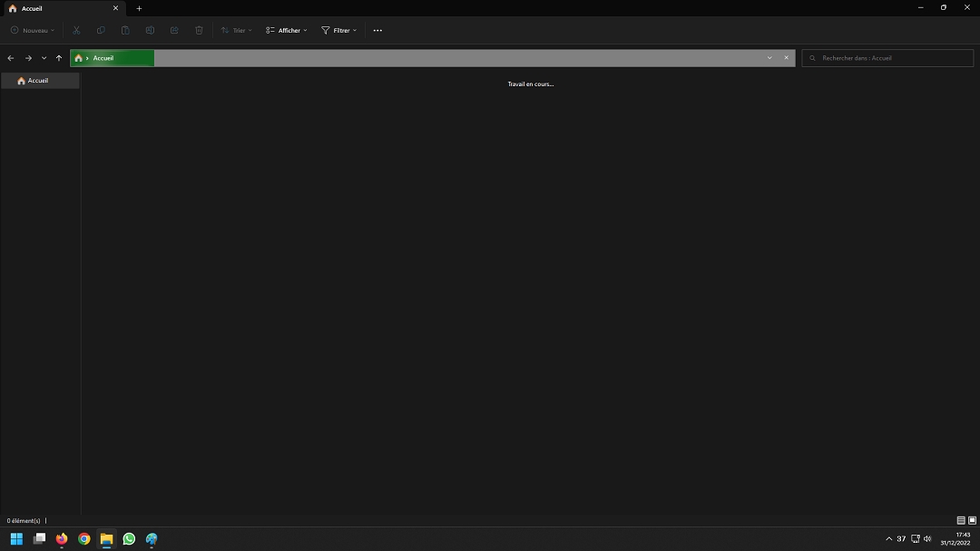Image resolution: width=980 pixels, height=551 pixels.
Task: Expand hidden tray icons with the chevron
Action: coord(887,538)
